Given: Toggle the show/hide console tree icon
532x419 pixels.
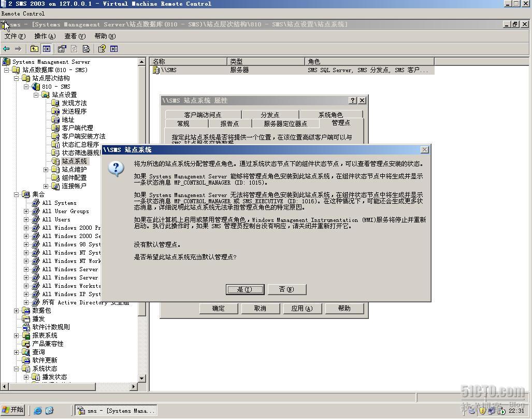Looking at the screenshot, I should click(x=47, y=49).
